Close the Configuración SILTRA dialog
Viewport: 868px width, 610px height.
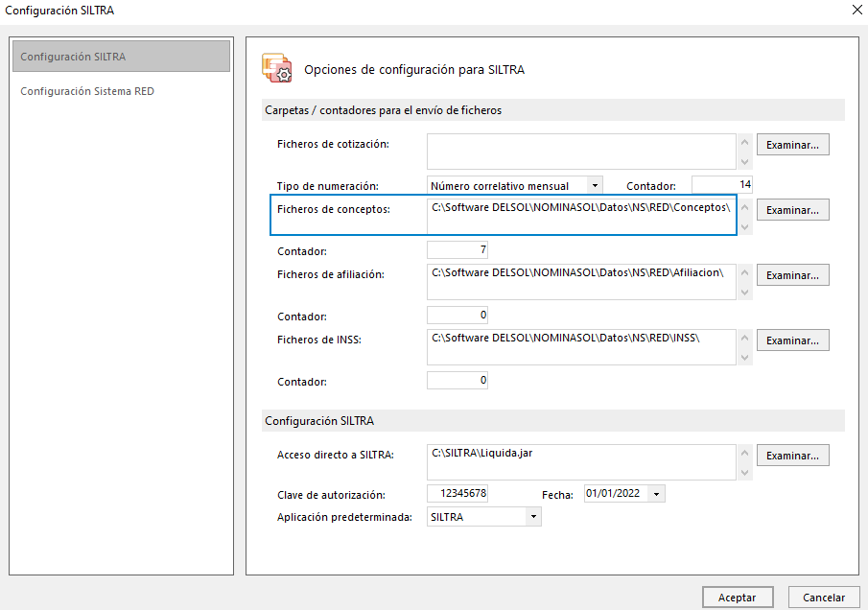856,11
